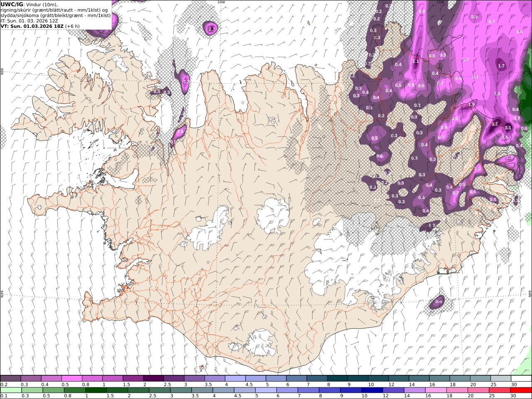This screenshot has width=532, height=399.
Task: Select the 2.5 grey-green swatch in lower legend row
Action: click(160, 390)
